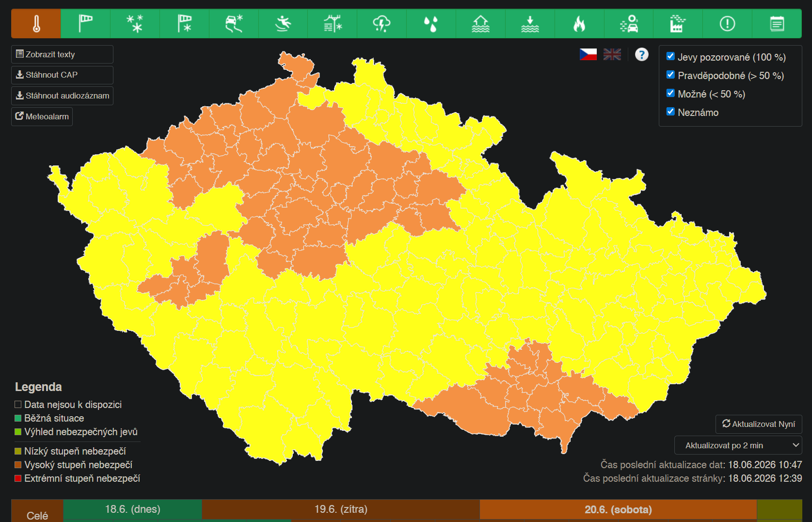Viewport: 812px width, 522px height.
Task: Click Stáhnout CAP button
Action: pyautogui.click(x=62, y=75)
